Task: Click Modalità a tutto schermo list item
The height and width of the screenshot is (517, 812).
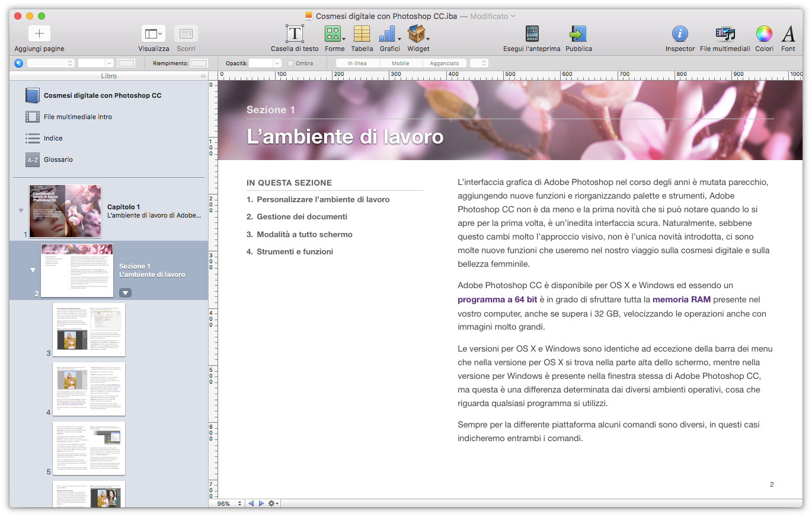Action: [x=304, y=235]
